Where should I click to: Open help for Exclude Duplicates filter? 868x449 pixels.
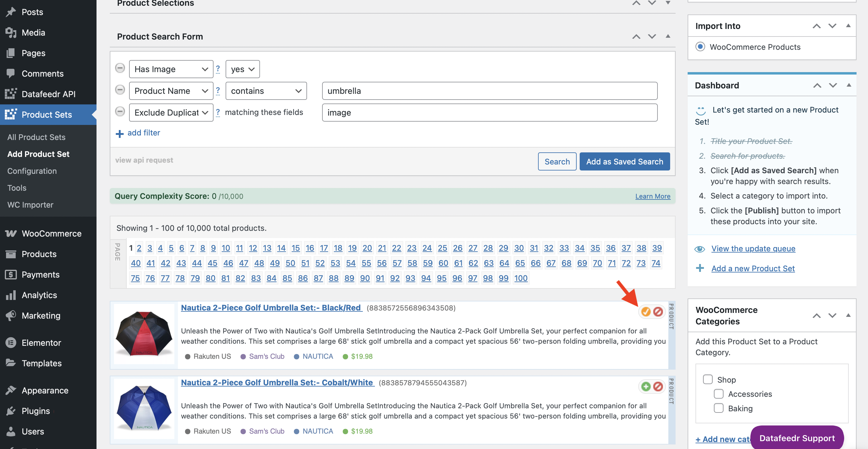point(218,112)
